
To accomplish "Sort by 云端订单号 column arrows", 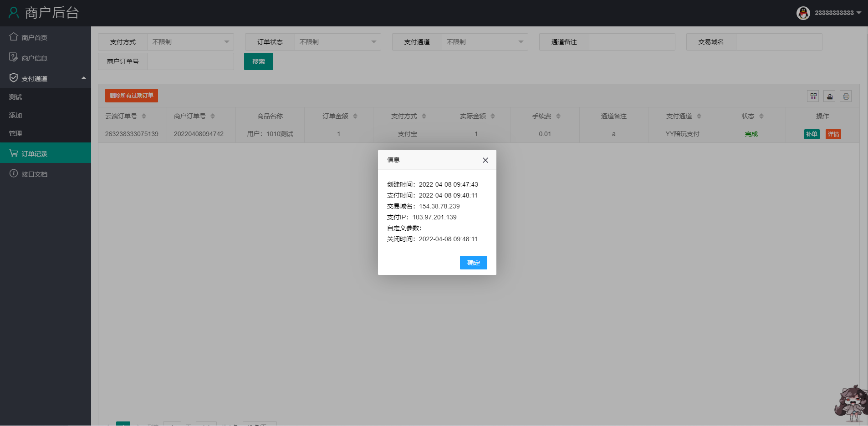I will click(144, 116).
